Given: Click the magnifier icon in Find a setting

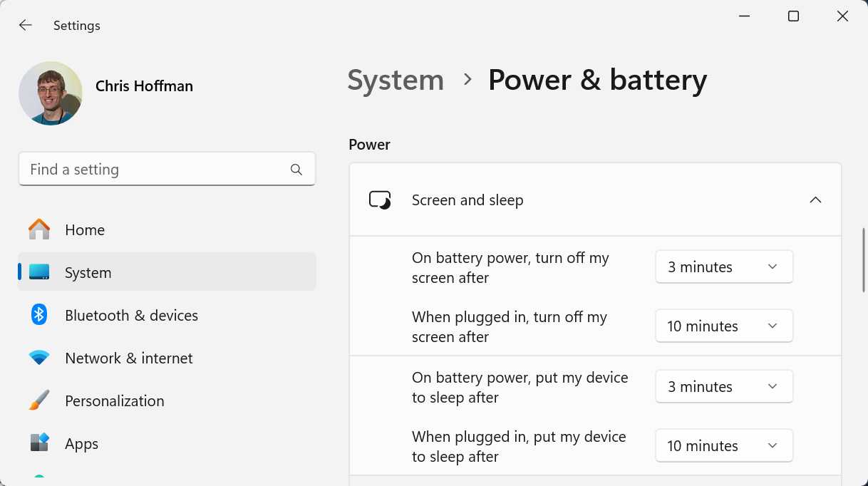Looking at the screenshot, I should click(296, 170).
